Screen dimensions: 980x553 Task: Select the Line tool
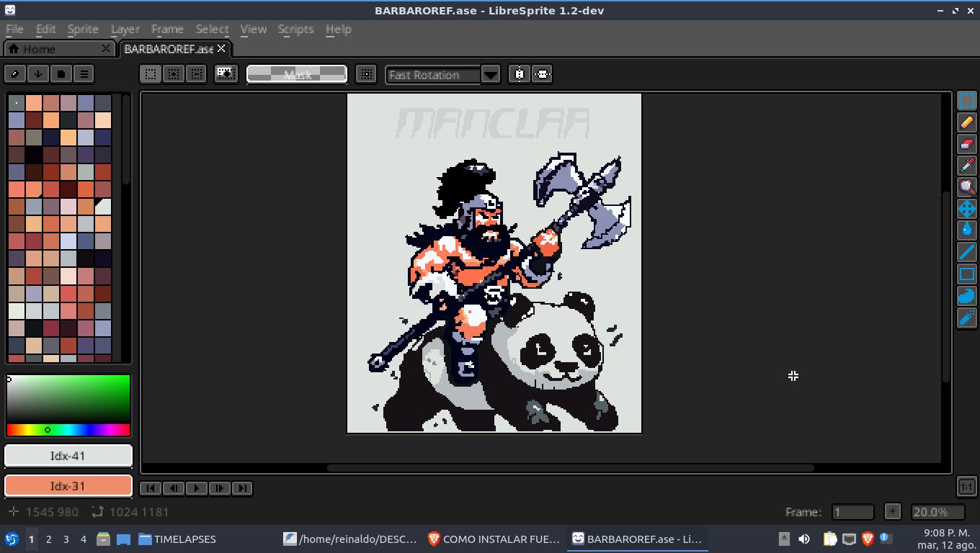point(966,252)
